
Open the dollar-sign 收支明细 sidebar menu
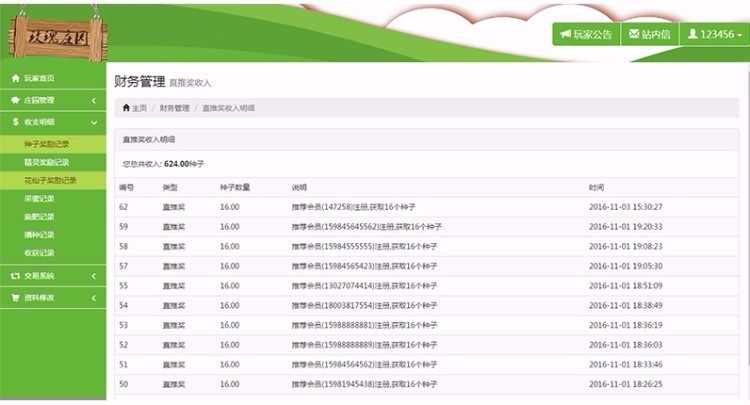tap(53, 122)
